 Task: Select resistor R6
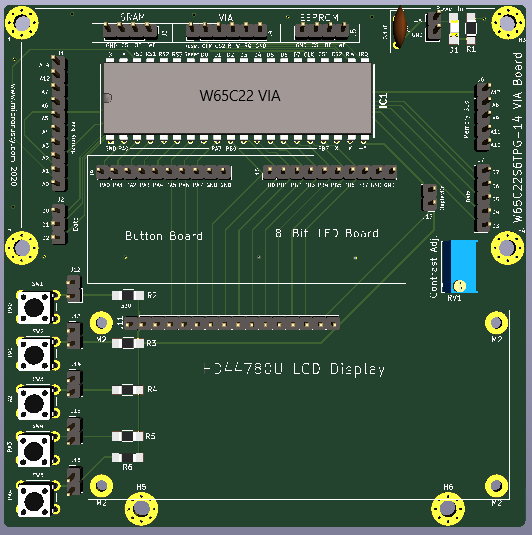[128, 458]
